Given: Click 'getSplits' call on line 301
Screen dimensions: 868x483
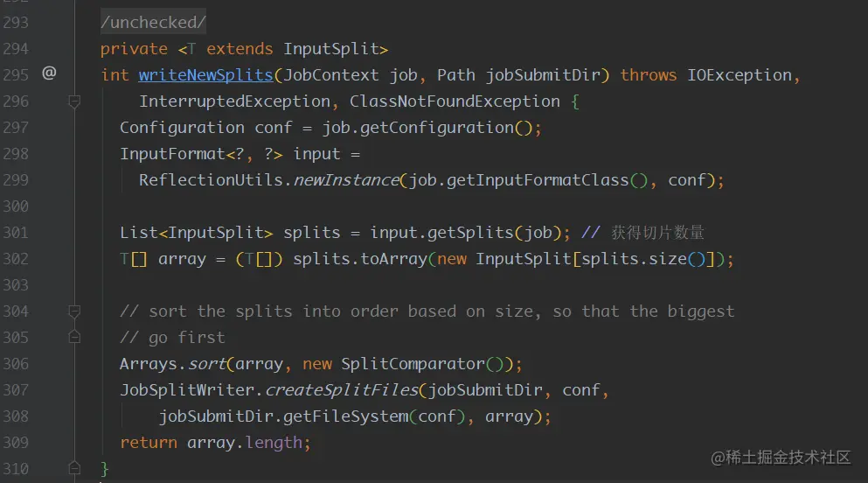Looking at the screenshot, I should tap(470, 233).
